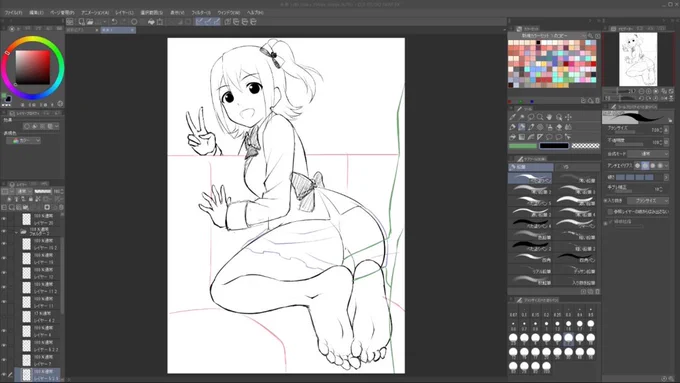
Task: Open the 合成モード blend mode dropdown
Action: click(x=648, y=154)
